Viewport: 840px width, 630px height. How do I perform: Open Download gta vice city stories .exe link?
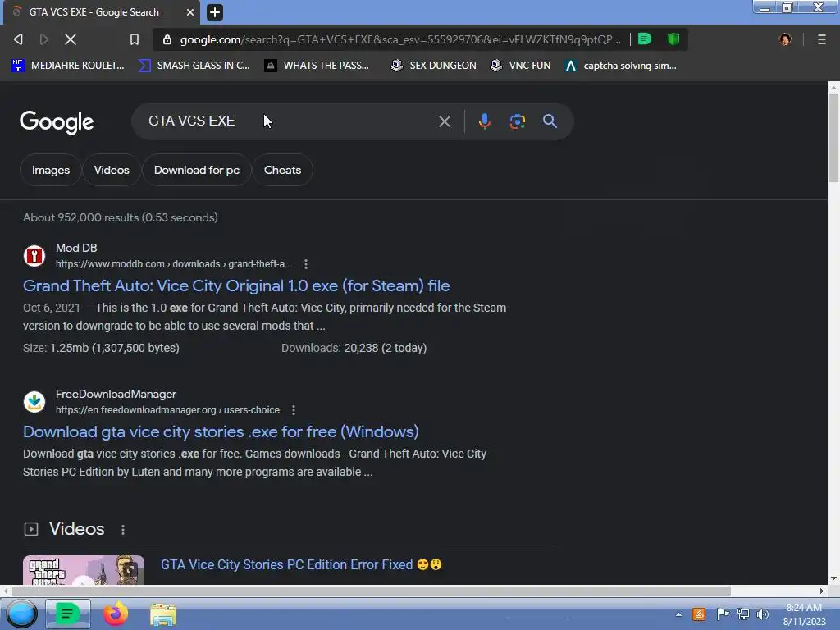pos(221,431)
